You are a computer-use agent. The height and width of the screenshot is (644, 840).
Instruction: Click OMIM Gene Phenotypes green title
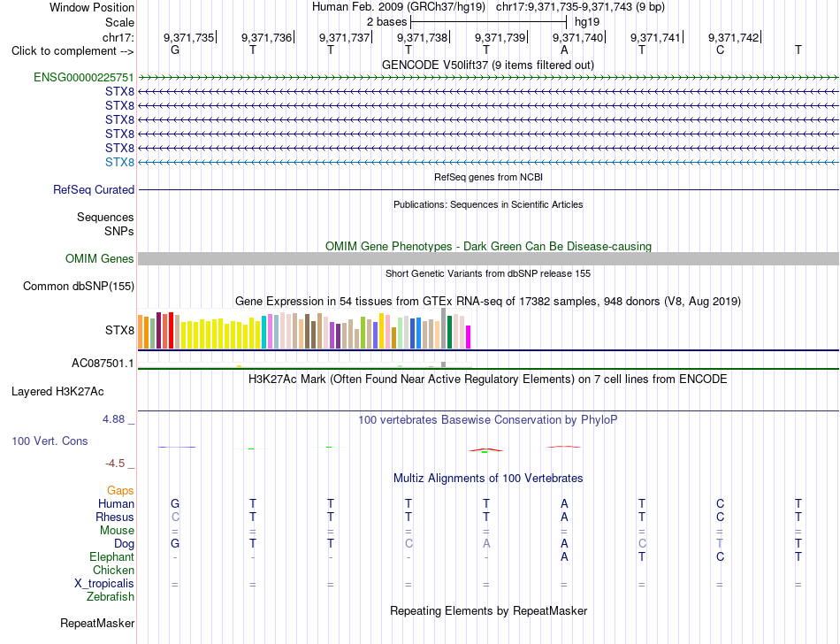click(x=488, y=247)
